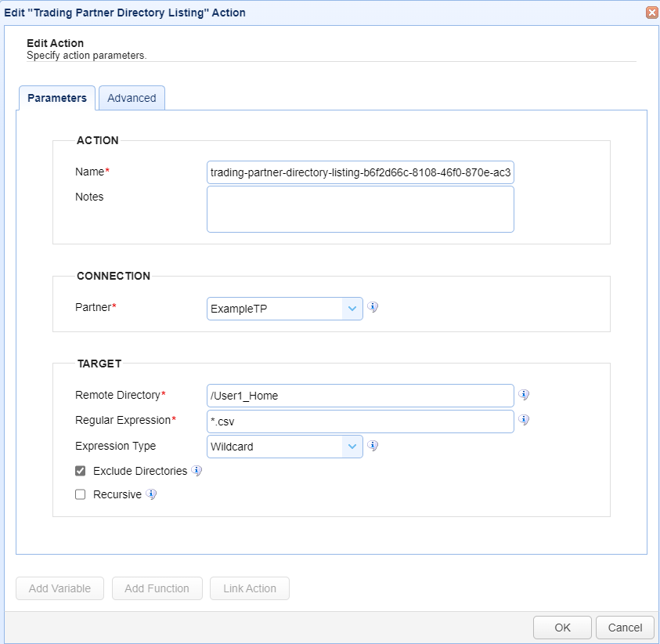Switch to the Advanced tab
This screenshot has width=660, height=644.
(132, 98)
